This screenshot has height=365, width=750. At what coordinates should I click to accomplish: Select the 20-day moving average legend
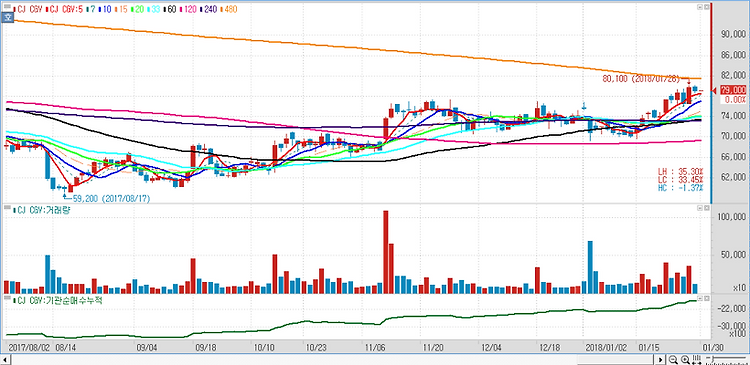(x=137, y=9)
